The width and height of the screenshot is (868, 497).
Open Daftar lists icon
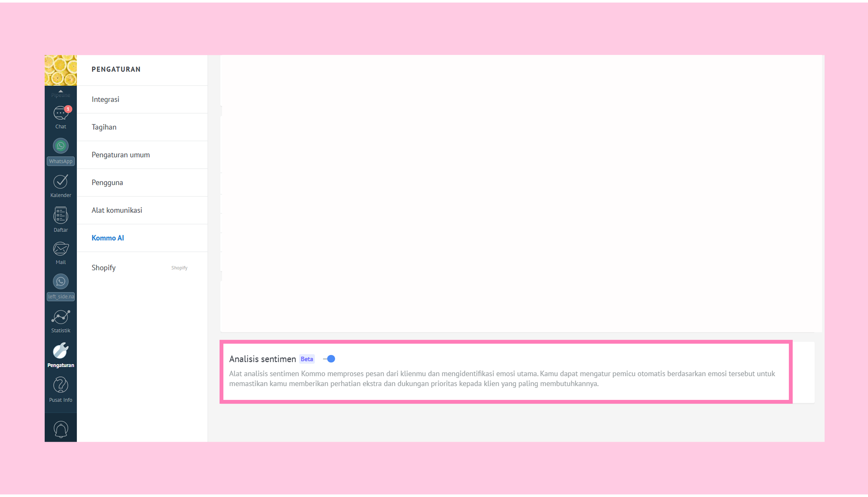(61, 219)
